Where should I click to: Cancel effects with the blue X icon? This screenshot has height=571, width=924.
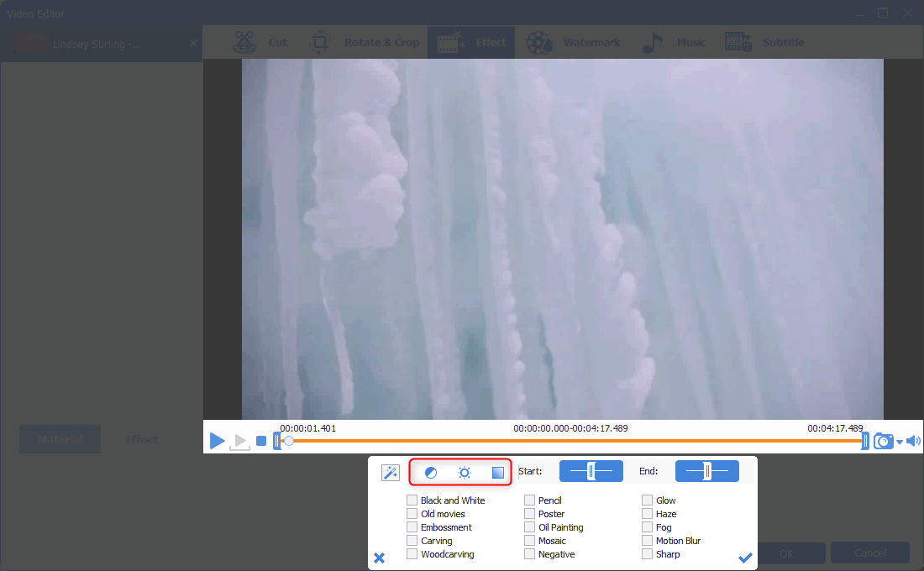[379, 558]
